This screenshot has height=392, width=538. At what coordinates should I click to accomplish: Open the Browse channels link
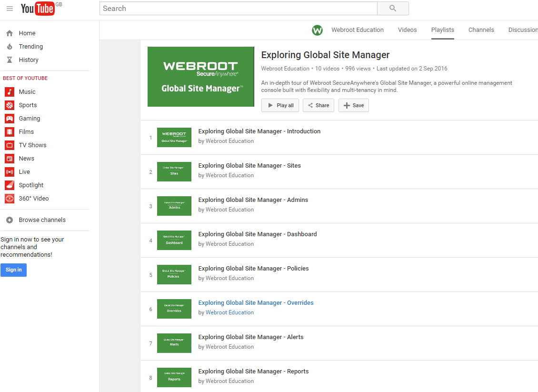42,220
